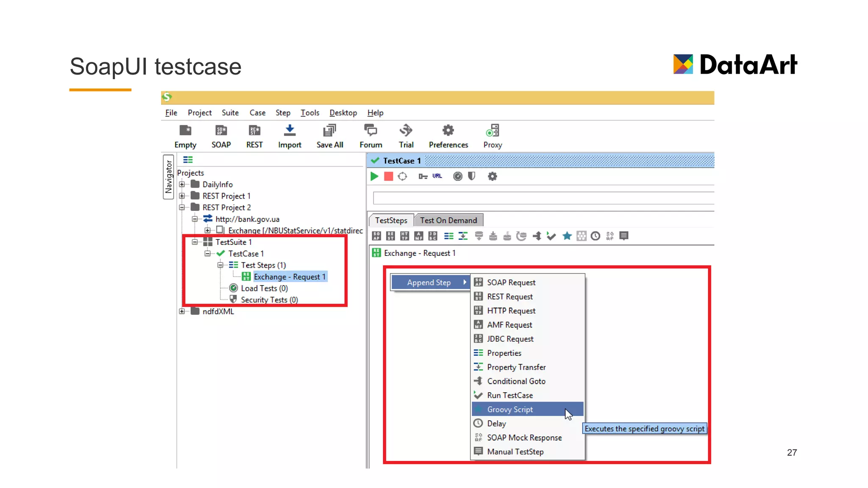868x488 pixels.
Task: Add a Delay step via the clock toolbar icon
Action: 595,236
